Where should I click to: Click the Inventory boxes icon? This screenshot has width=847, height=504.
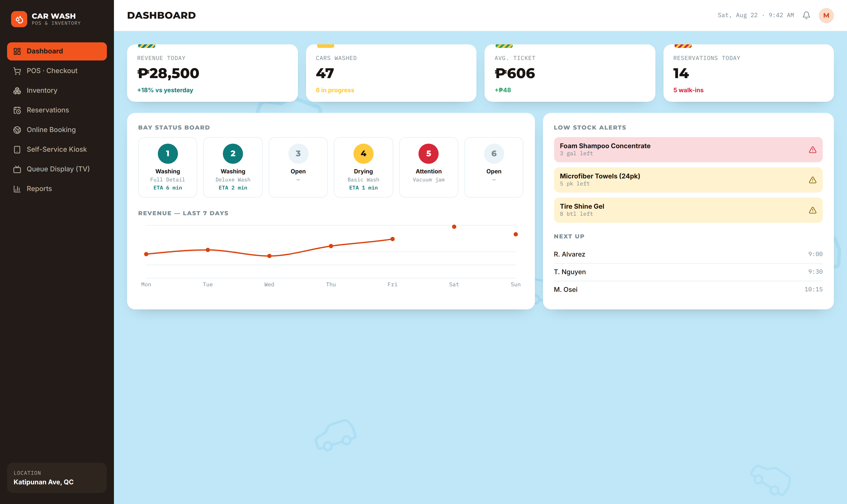(17, 91)
